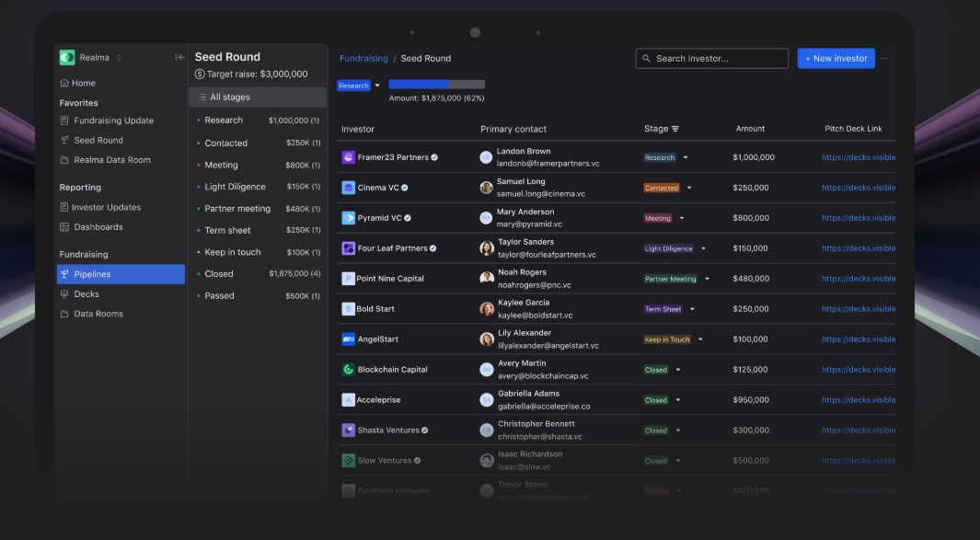This screenshot has height=540, width=980.
Task: Open Realma Data Room favorite
Action: click(105, 160)
